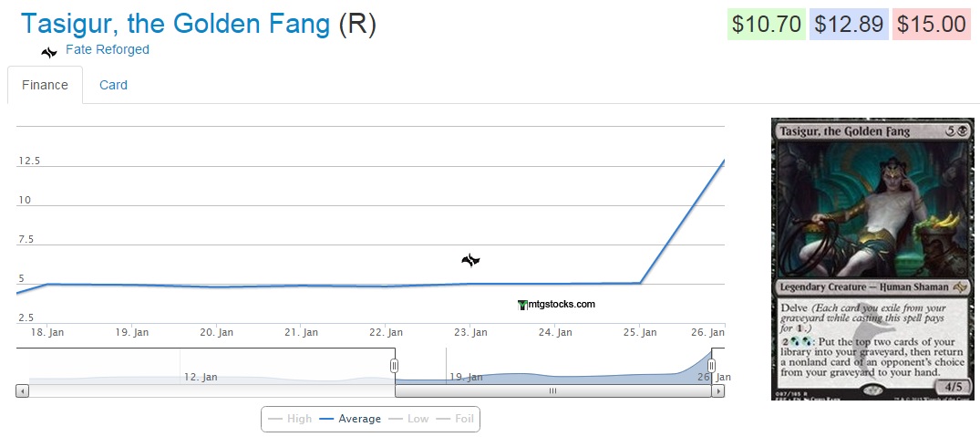This screenshot has width=980, height=437.
Task: Switch to the Finance tab
Action: pos(45,85)
